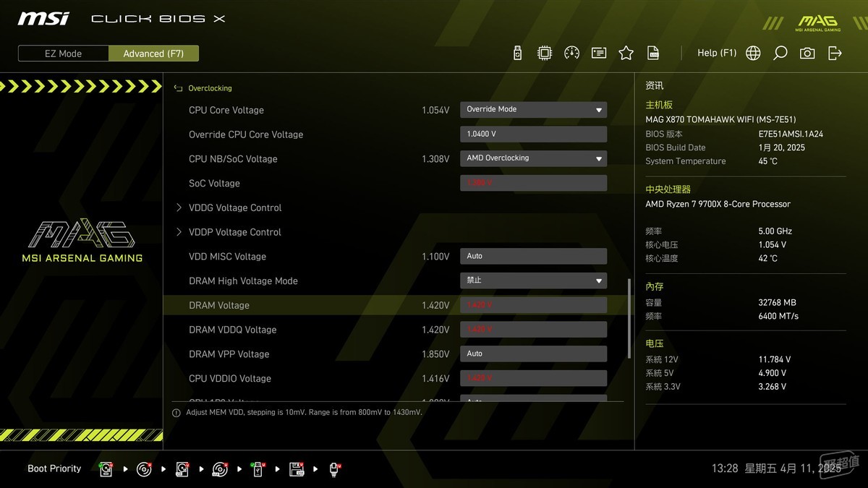Open DRAM High Voltage Mode dropdown
The width and height of the screenshot is (868, 488).
(x=533, y=280)
